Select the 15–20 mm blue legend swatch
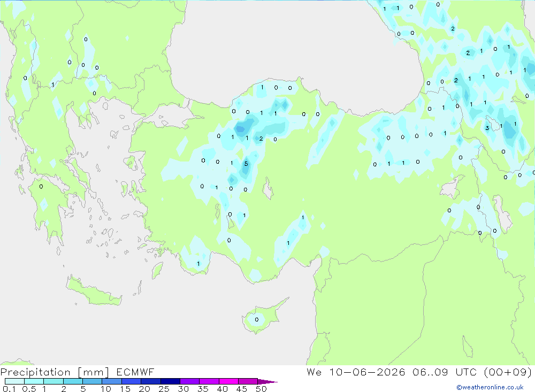The width and height of the screenshot is (535, 392). tap(132, 381)
